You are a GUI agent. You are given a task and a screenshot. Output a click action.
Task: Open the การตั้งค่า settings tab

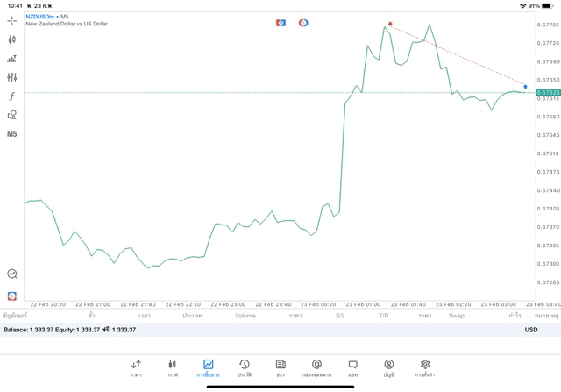(x=425, y=367)
